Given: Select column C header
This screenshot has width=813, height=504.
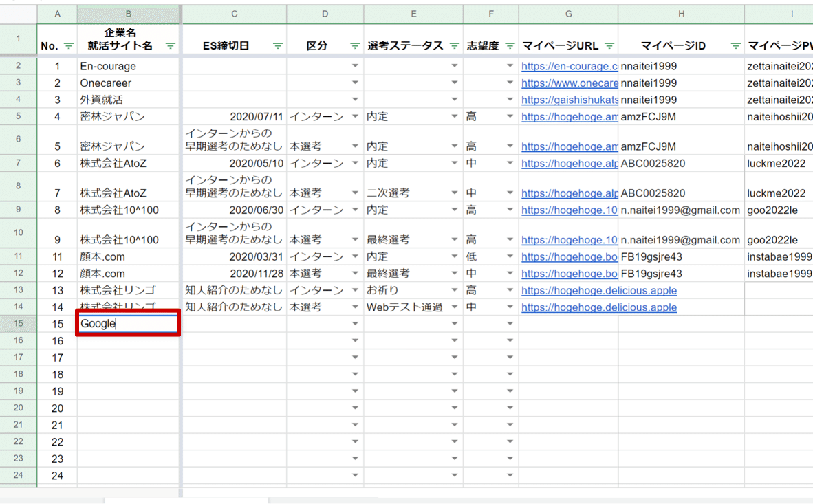Looking at the screenshot, I should pos(235,14).
